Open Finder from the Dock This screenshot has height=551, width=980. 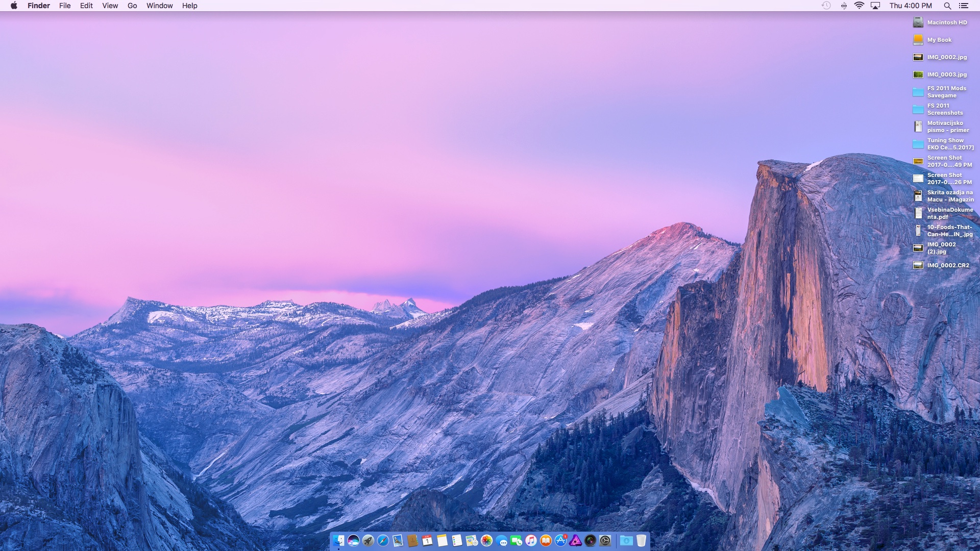click(338, 541)
